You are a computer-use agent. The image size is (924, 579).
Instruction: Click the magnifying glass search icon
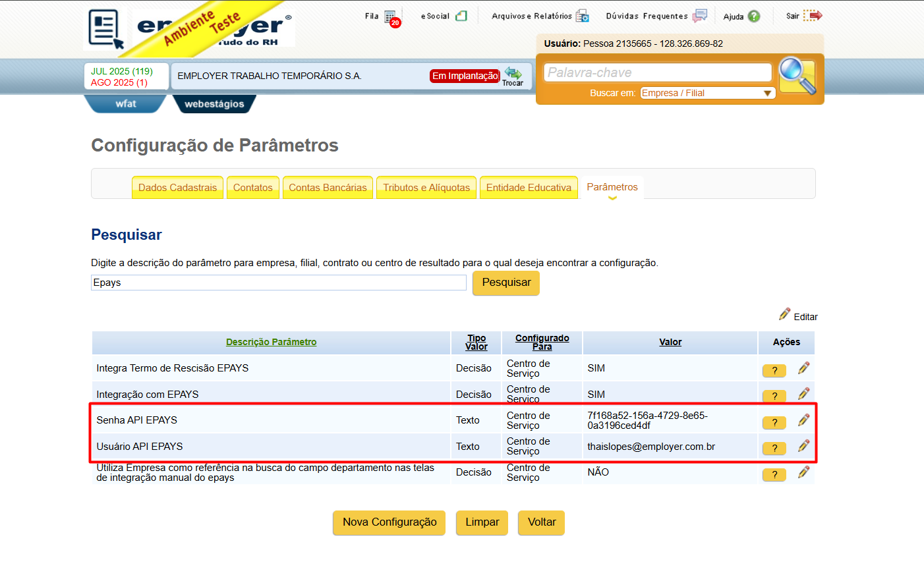coord(797,75)
